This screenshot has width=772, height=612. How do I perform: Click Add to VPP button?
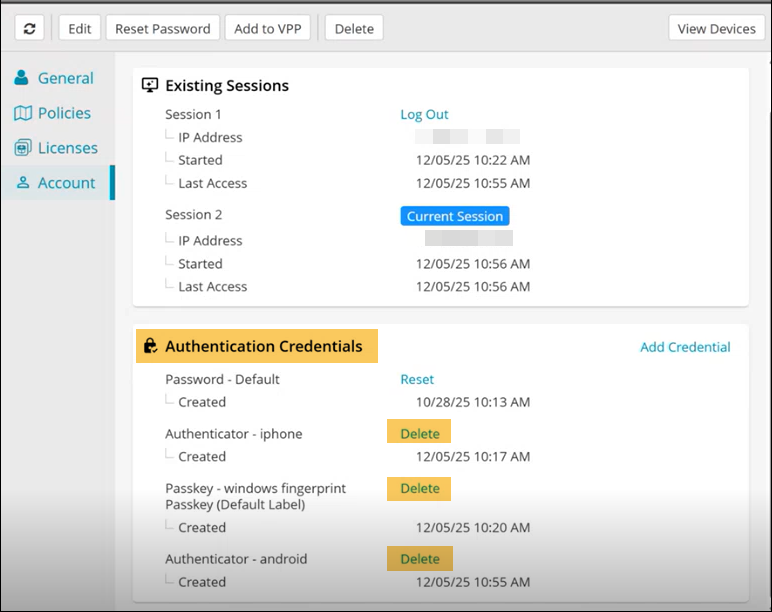point(268,28)
